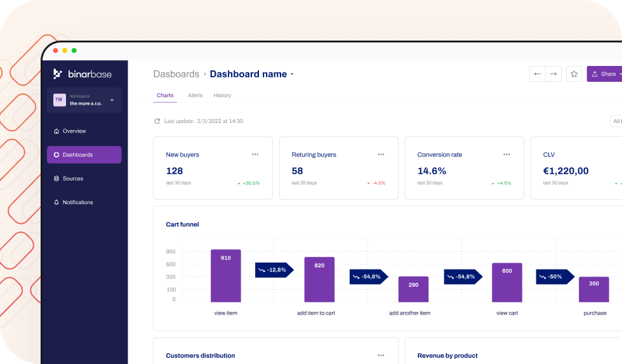Viewport: 622px width, 364px height.
Task: Switch to the History tab
Action: click(222, 96)
